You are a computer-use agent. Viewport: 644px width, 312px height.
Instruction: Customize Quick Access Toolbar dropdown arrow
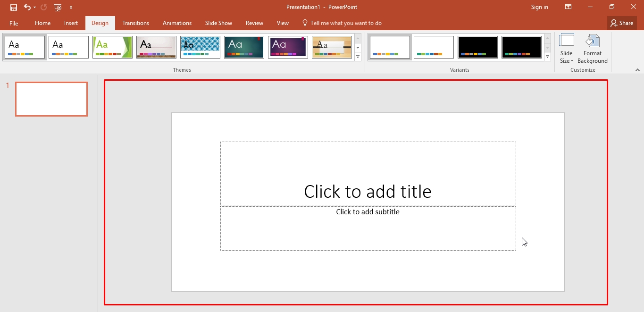[x=71, y=8]
